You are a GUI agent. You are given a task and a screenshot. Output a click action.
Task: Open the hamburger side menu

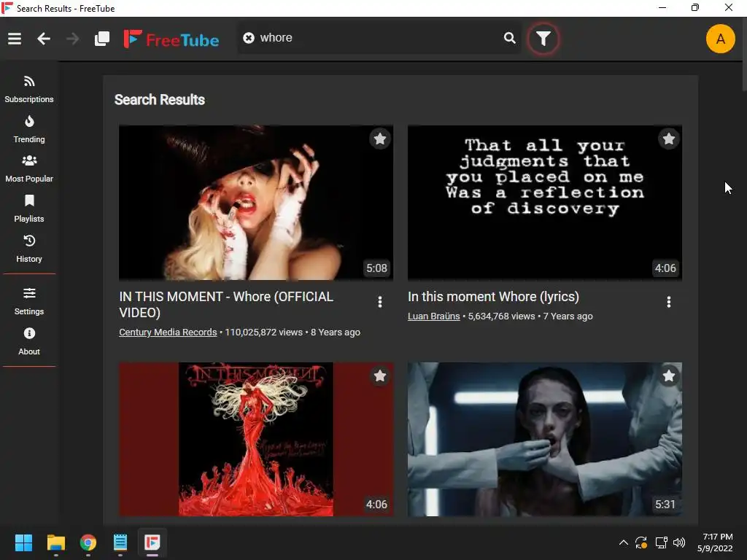point(15,39)
